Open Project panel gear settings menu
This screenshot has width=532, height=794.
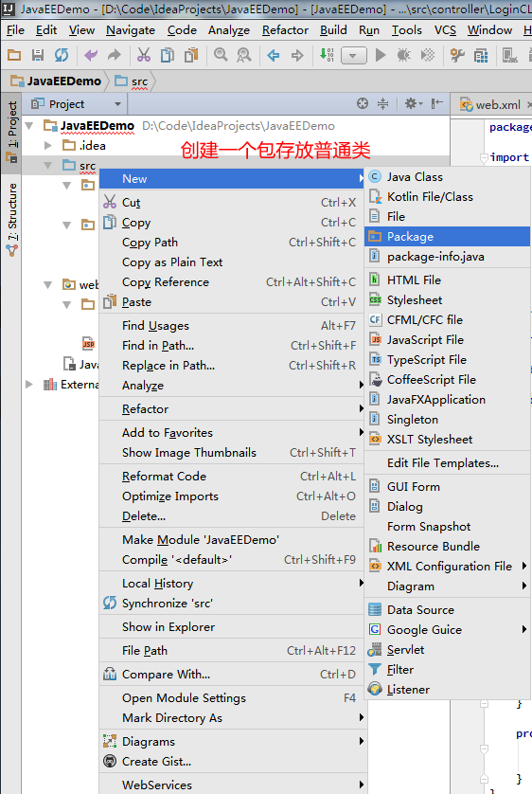pyautogui.click(x=413, y=104)
